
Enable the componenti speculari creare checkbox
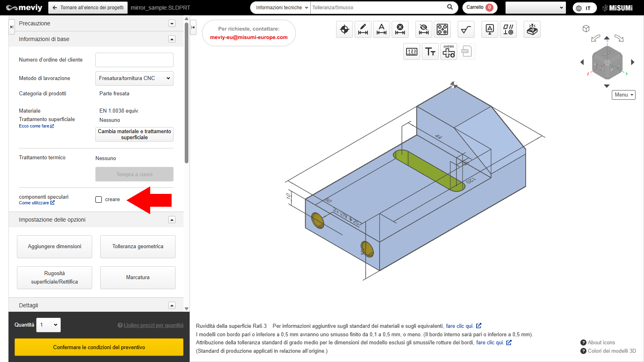point(99,200)
